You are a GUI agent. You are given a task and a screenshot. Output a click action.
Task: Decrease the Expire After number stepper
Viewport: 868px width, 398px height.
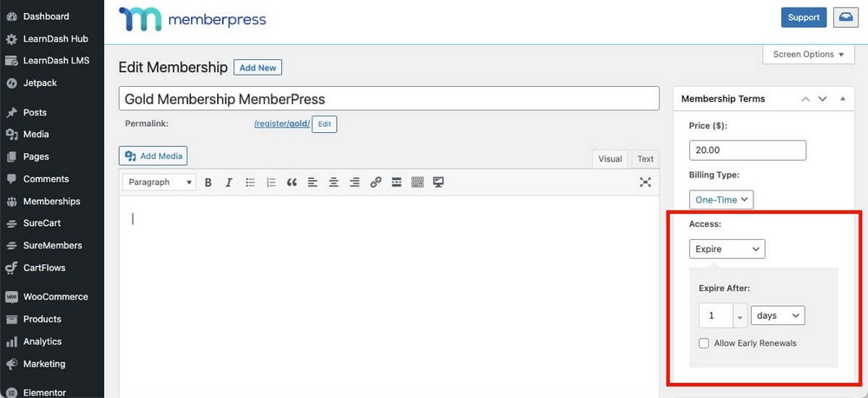point(740,319)
